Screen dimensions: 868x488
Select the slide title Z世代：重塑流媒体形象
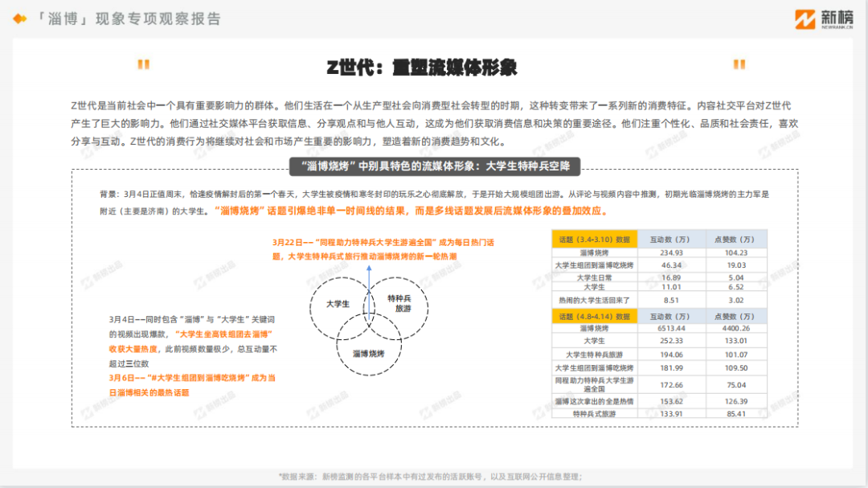point(422,68)
